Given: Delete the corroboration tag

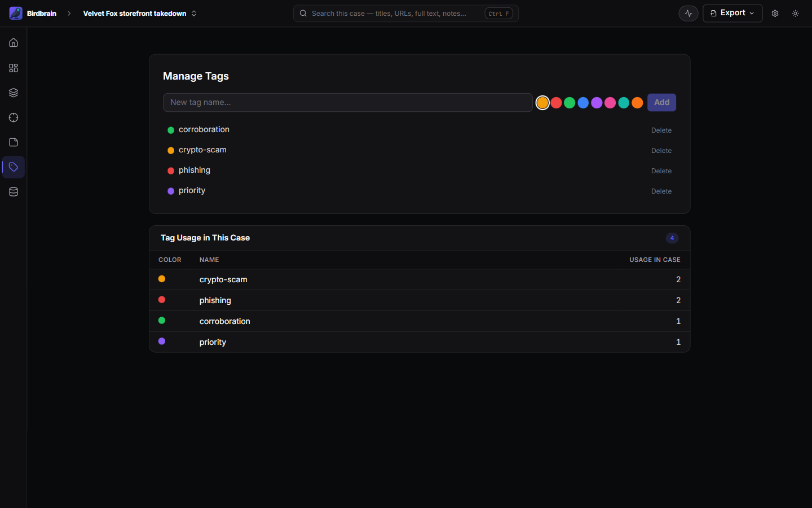Looking at the screenshot, I should click(x=661, y=130).
